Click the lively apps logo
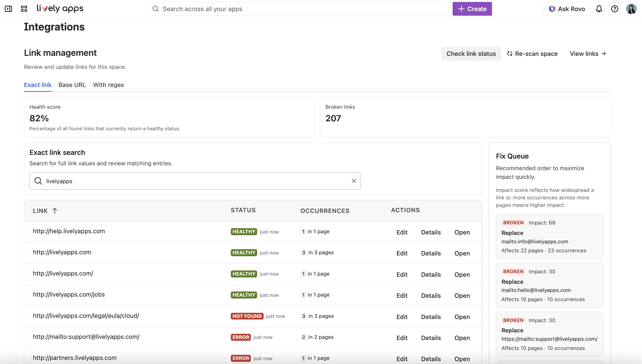The image size is (642, 364). 60,8
